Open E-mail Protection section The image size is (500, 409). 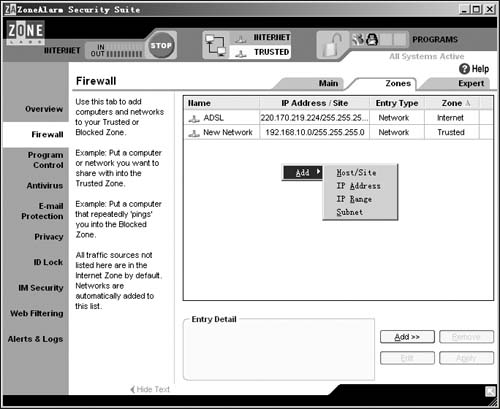(x=42, y=211)
